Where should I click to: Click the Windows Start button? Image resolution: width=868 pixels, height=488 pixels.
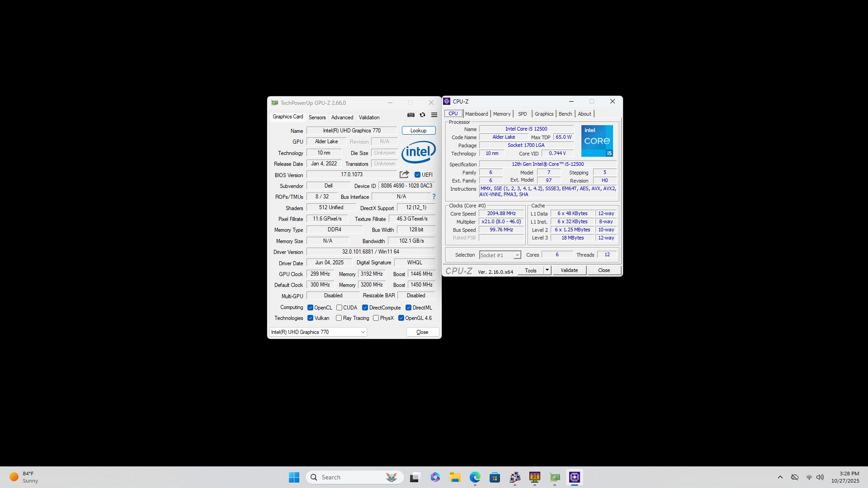tap(294, 477)
